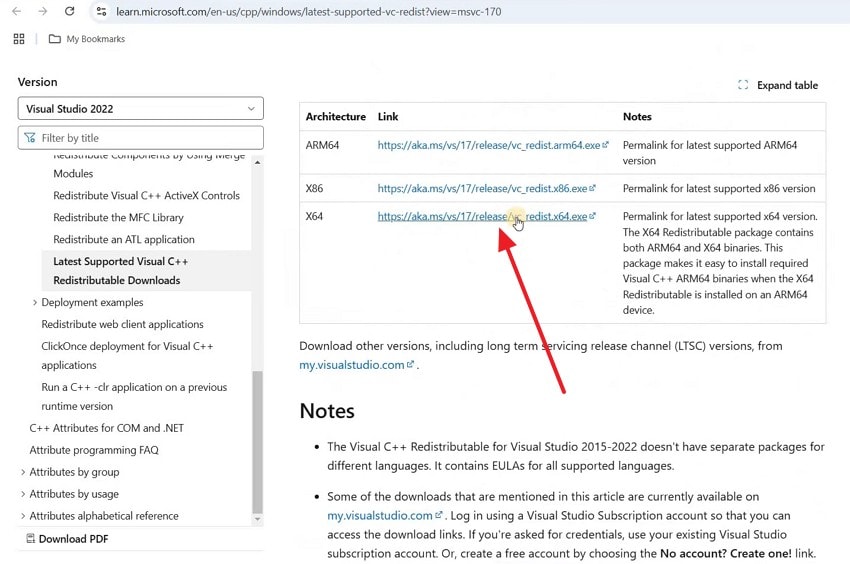Open the apps grid icon in bookmarks bar

click(x=19, y=39)
